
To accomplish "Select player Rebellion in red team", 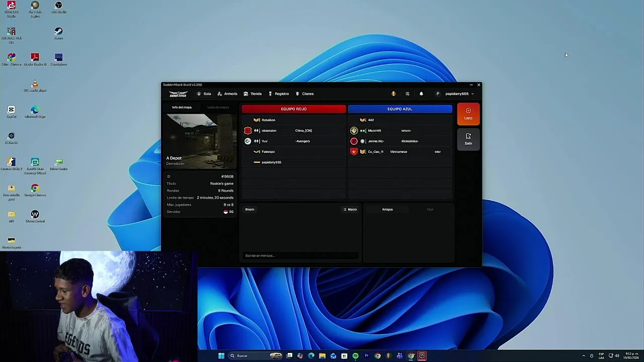I will tap(294, 120).
